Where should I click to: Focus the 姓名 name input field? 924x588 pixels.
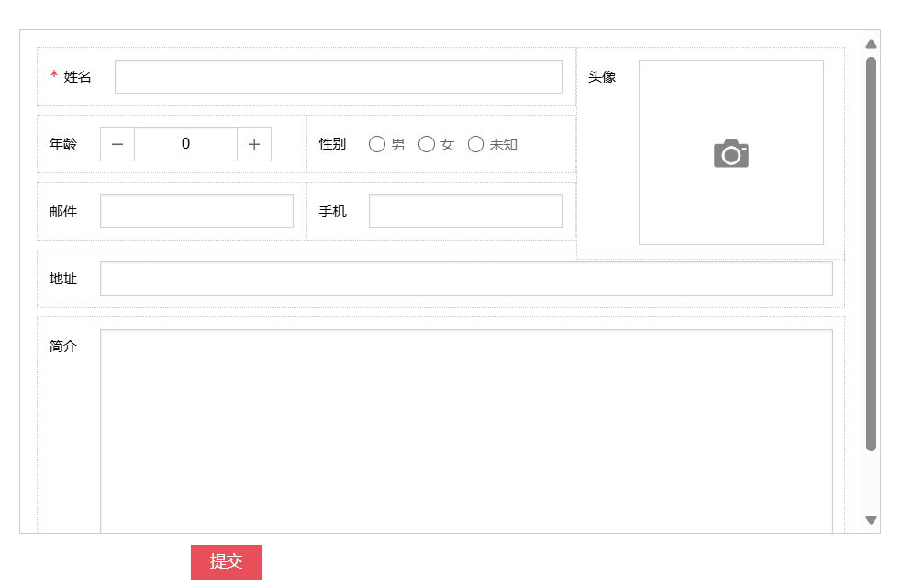tap(339, 76)
